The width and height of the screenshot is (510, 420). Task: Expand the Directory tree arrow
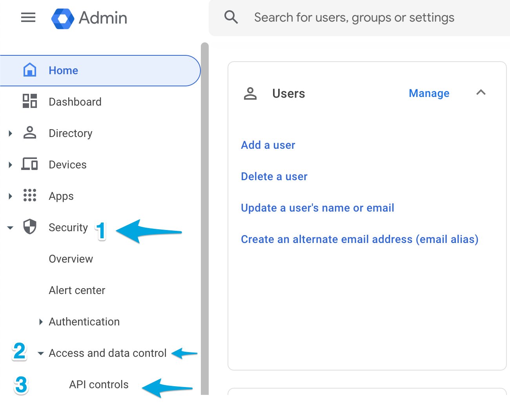pos(11,133)
